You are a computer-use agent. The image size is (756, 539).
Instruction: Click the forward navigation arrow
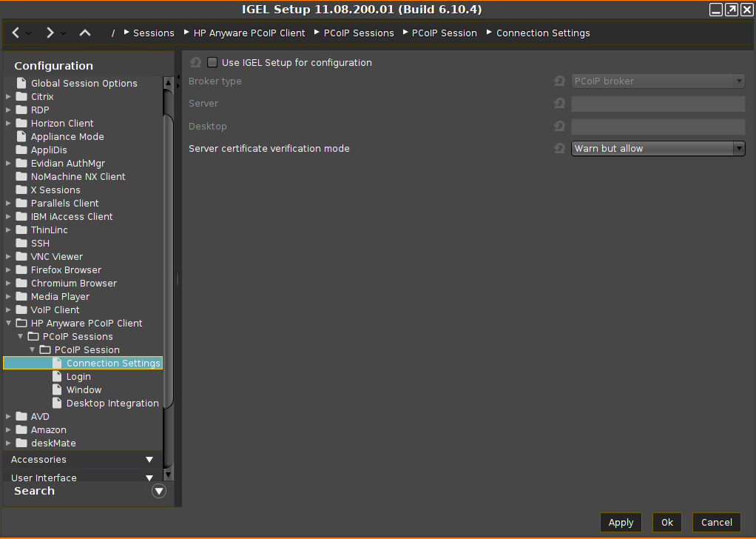coord(50,33)
